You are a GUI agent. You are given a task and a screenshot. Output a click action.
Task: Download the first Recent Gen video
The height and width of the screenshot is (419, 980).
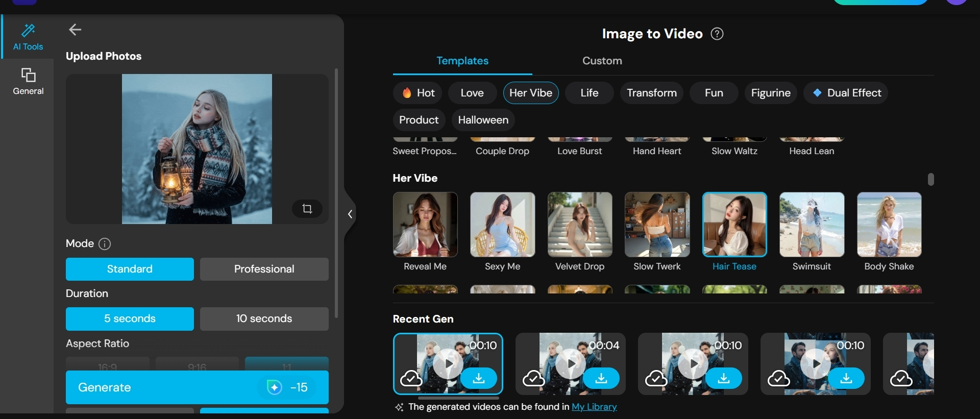[479, 378]
